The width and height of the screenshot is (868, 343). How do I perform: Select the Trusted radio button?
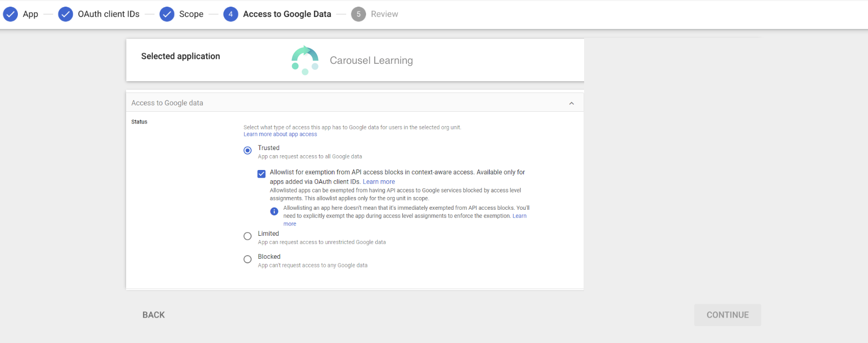point(248,151)
